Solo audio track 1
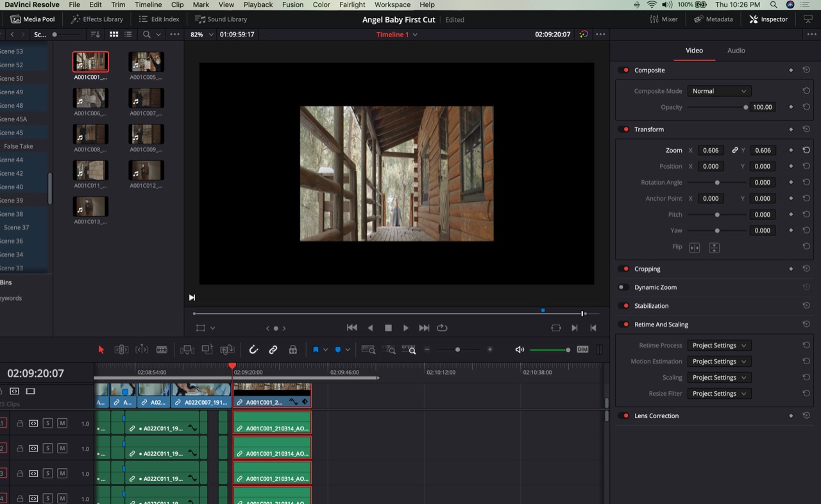The image size is (821, 504). (47, 423)
